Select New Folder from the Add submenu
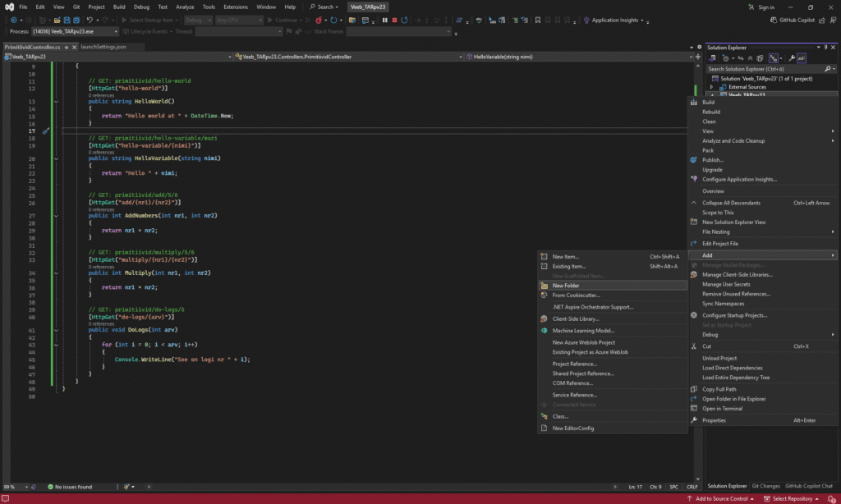This screenshot has width=841, height=504. [566, 286]
